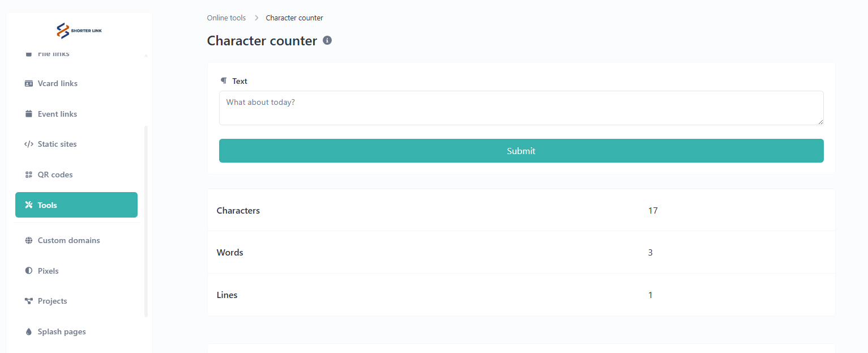Click the QR codes icon
The height and width of the screenshot is (353, 868).
click(x=29, y=175)
